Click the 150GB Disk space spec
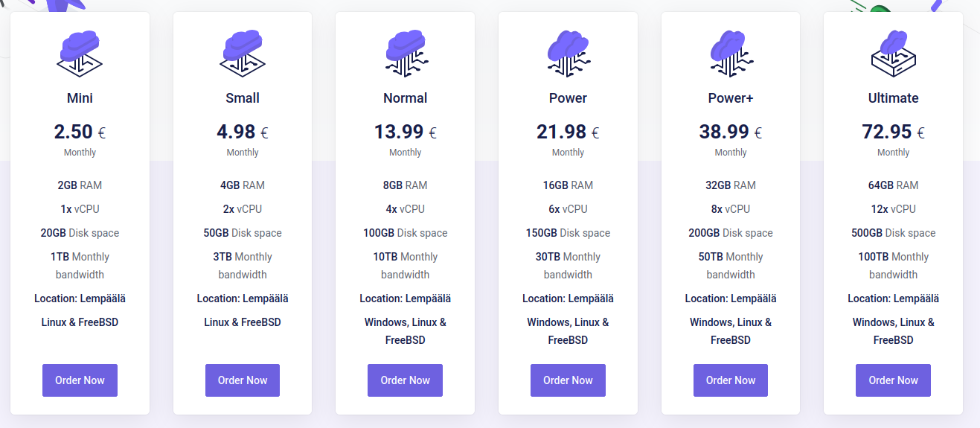The image size is (980, 428). click(x=568, y=233)
